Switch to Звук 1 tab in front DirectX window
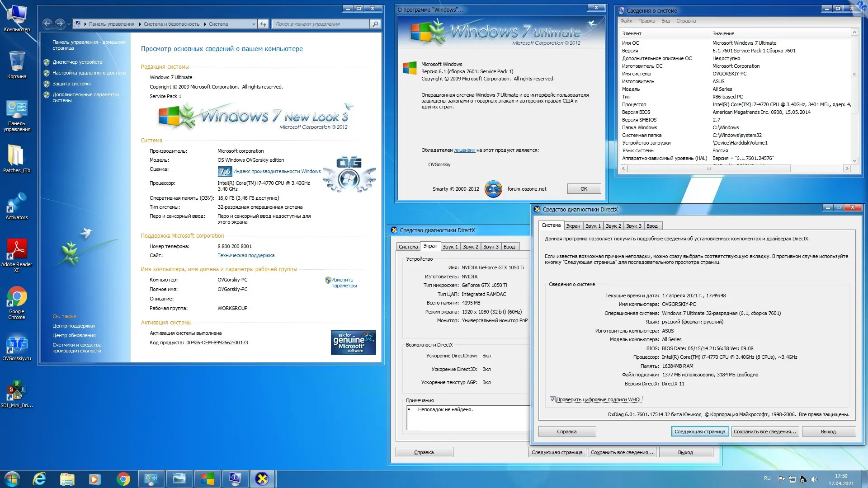This screenshot has width=868, height=488. pyautogui.click(x=593, y=226)
